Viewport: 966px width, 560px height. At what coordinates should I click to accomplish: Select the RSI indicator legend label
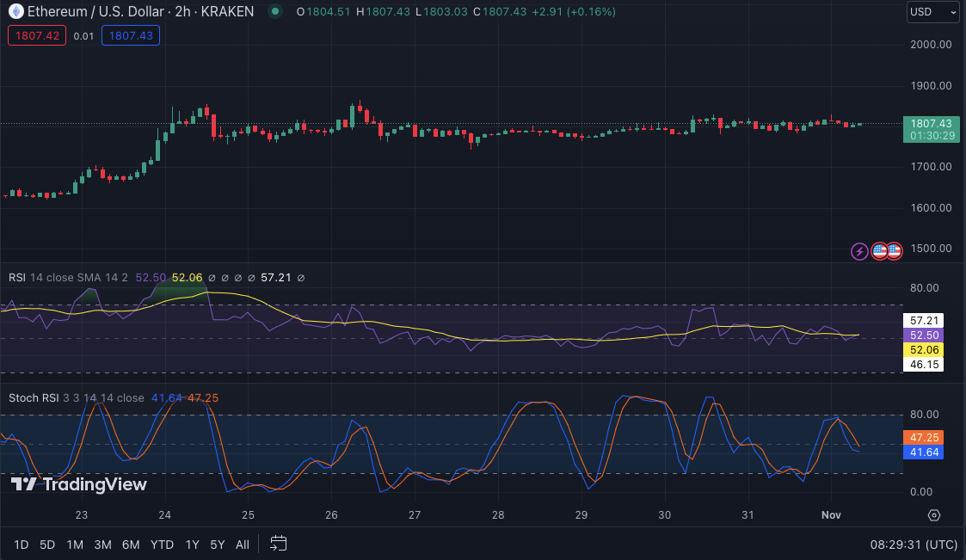coord(16,277)
